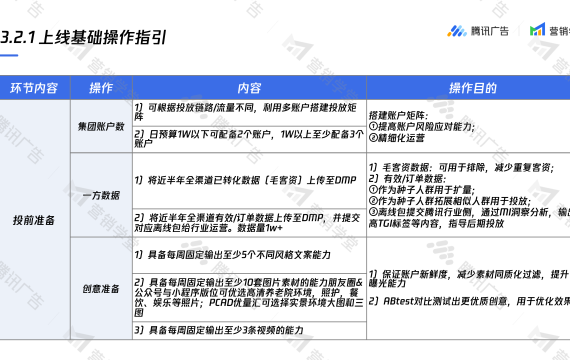Viewport: 570px width, 360px height.
Task: Click the 10套图片素材 requirement cell
Action: pyautogui.click(x=249, y=297)
